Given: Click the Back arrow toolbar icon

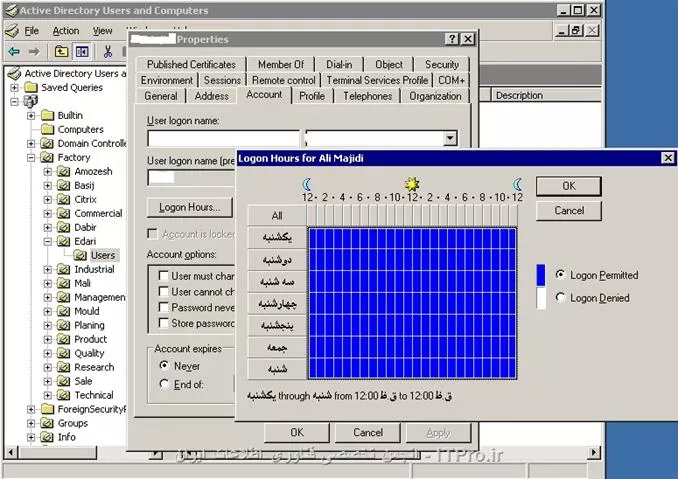Looking at the screenshot, I should [x=14, y=52].
